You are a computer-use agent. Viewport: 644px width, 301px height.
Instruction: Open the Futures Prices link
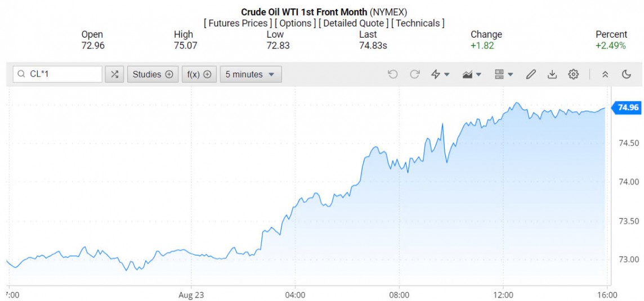point(237,23)
